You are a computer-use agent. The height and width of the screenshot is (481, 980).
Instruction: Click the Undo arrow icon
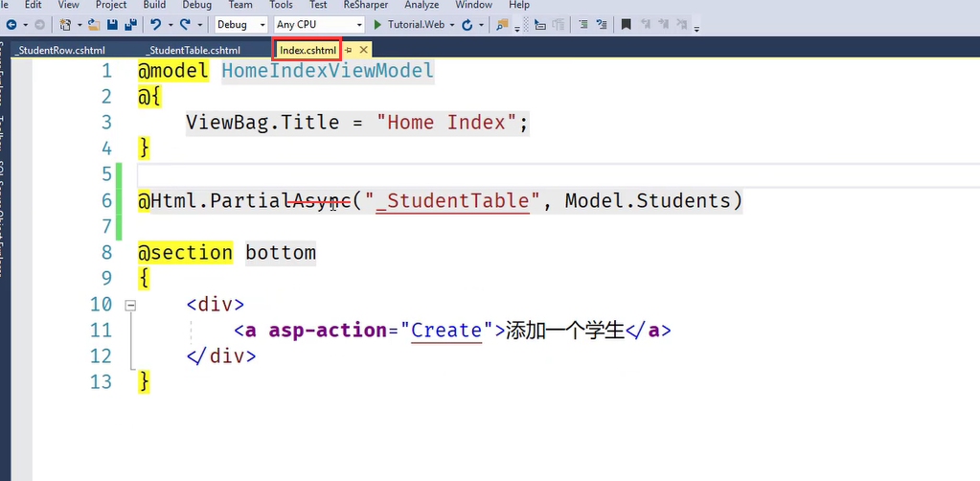156,24
